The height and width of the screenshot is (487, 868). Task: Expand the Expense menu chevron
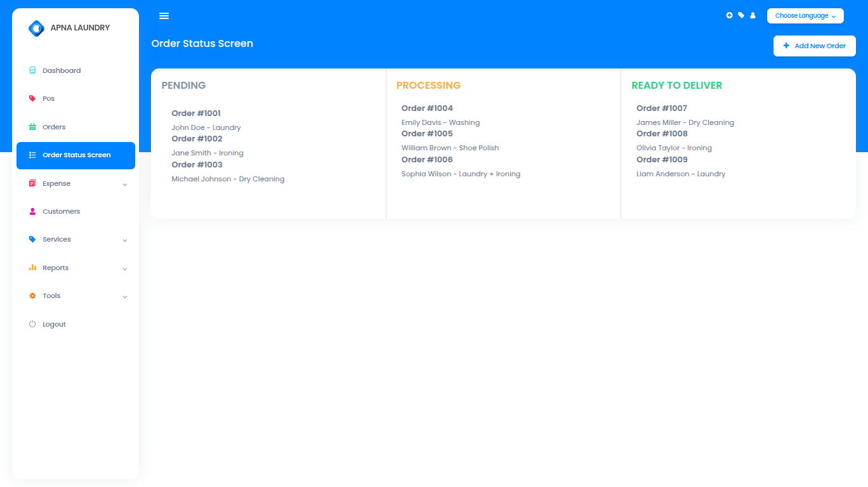(124, 183)
